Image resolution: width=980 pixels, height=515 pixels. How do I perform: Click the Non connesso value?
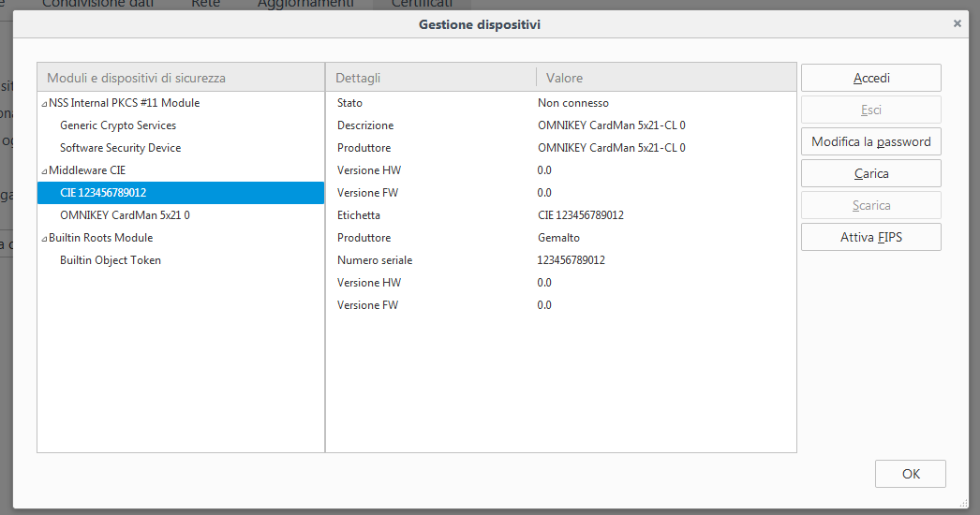[x=573, y=103]
